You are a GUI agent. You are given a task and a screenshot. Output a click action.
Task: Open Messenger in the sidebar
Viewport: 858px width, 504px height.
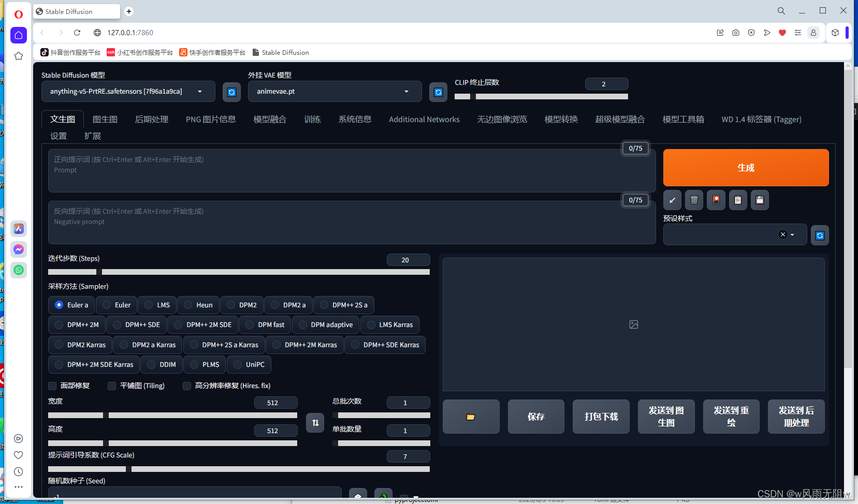pyautogui.click(x=19, y=249)
